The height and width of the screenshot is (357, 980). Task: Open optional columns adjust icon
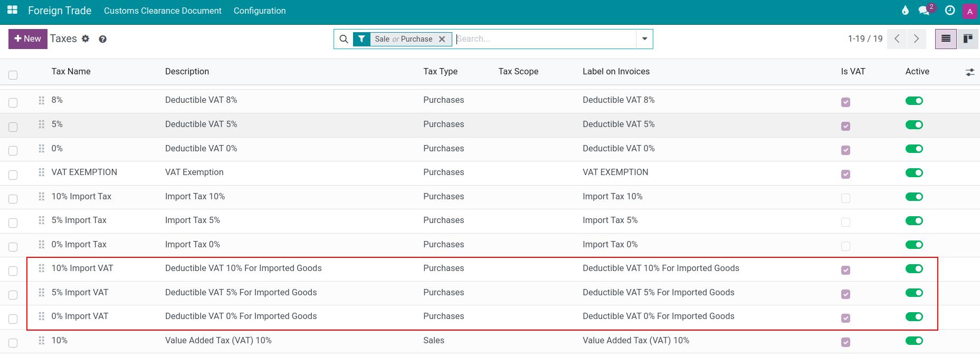tap(970, 72)
